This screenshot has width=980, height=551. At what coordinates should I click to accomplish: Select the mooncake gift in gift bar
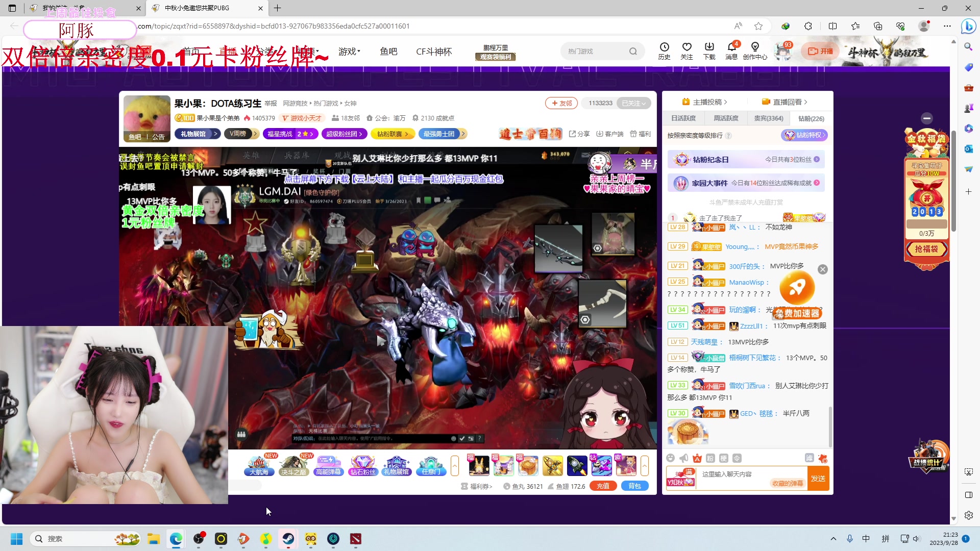tap(527, 465)
